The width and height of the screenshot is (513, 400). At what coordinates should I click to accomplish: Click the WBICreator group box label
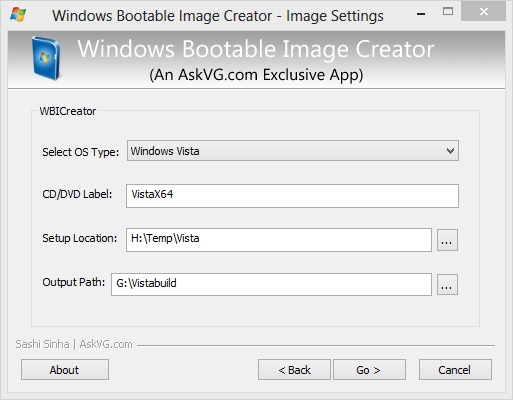click(x=68, y=111)
